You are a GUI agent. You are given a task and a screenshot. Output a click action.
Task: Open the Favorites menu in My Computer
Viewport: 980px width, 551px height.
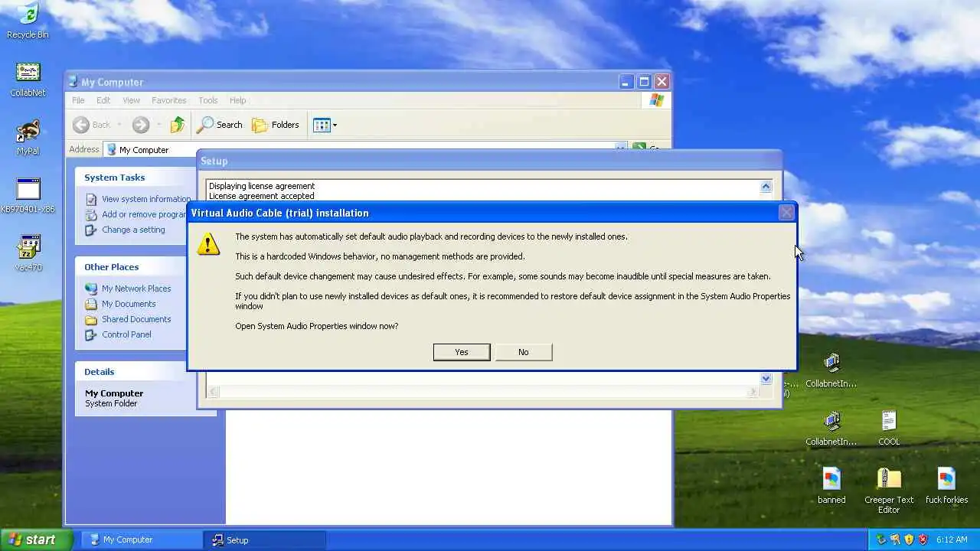[168, 100]
